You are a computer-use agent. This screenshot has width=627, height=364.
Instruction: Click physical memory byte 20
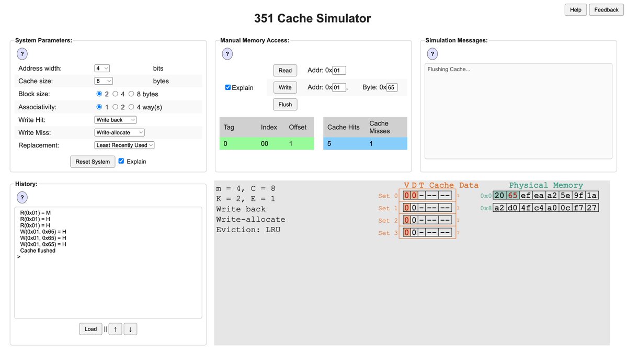(x=499, y=195)
